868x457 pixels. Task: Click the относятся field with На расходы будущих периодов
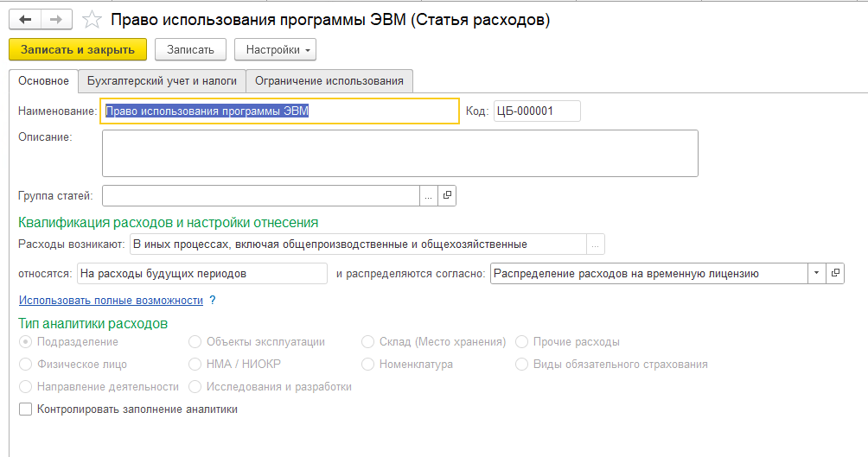coord(201,274)
